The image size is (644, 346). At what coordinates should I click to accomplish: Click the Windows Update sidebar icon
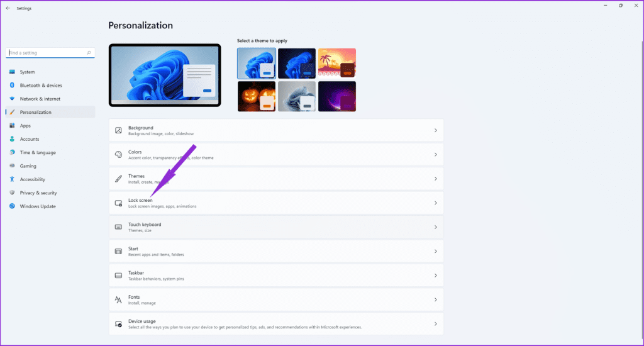12,206
